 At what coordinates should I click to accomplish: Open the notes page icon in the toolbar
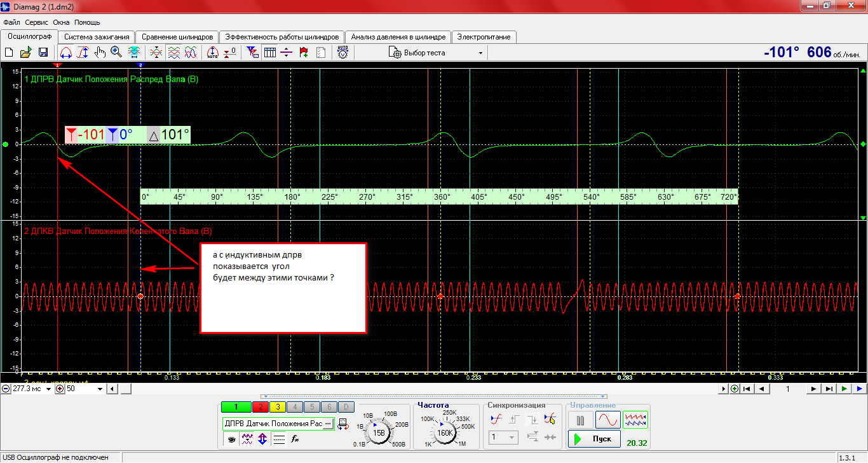click(320, 53)
